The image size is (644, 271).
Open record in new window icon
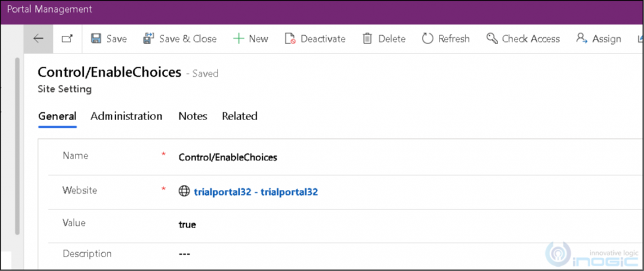[x=67, y=39]
